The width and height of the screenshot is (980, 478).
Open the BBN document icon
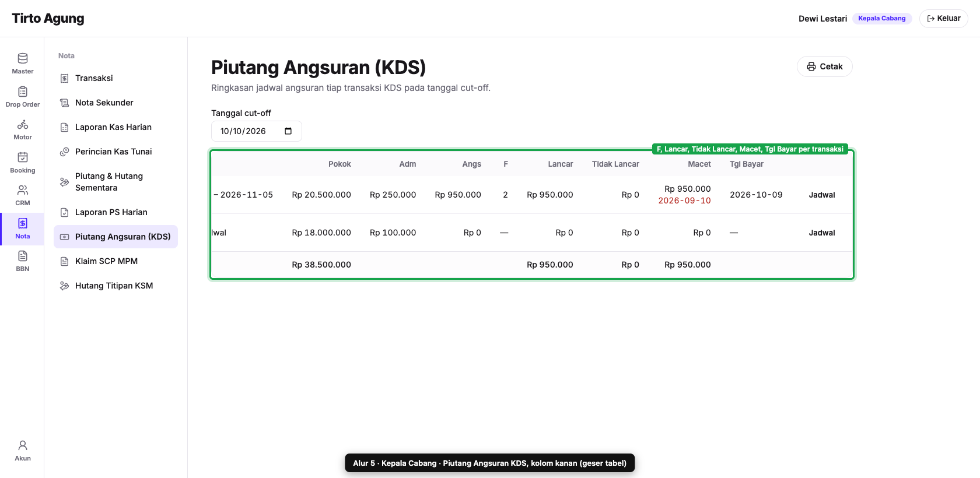coord(23,256)
